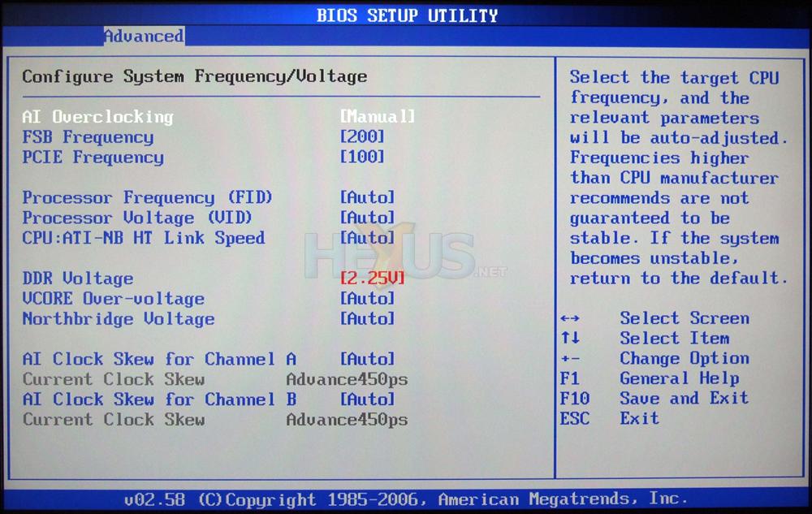
Task: Select the PCIE Frequency setting
Action: click(x=93, y=158)
